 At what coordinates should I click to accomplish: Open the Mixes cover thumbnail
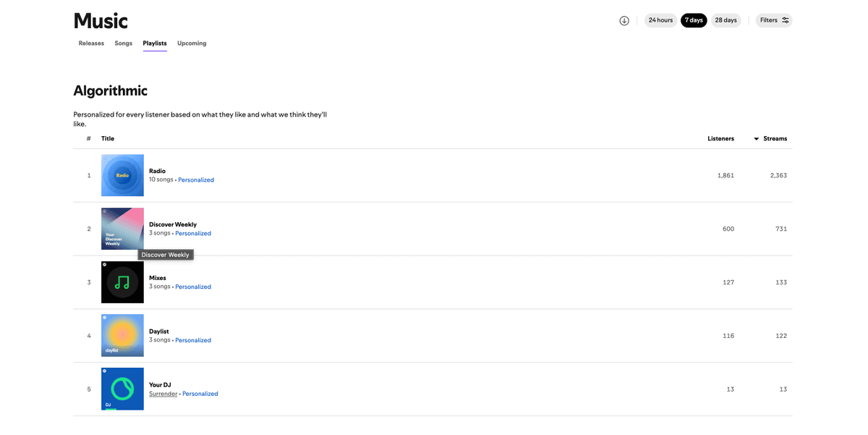(122, 282)
